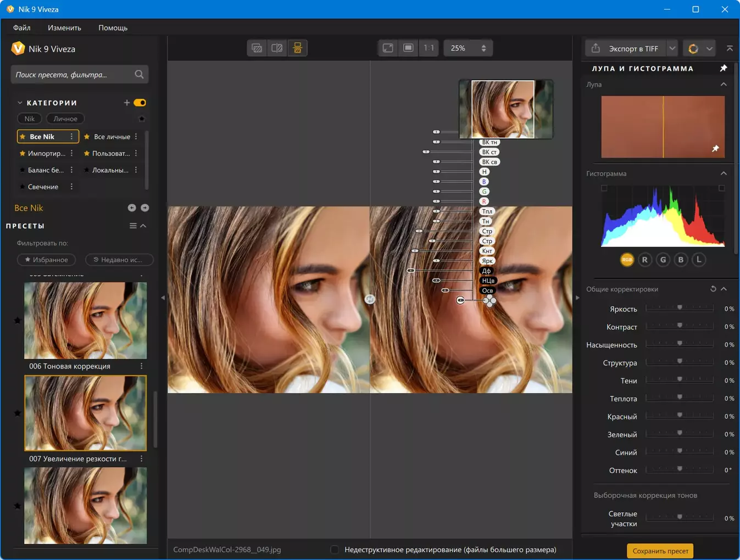
Task: Collapse the Гистограмма section
Action: [724, 173]
